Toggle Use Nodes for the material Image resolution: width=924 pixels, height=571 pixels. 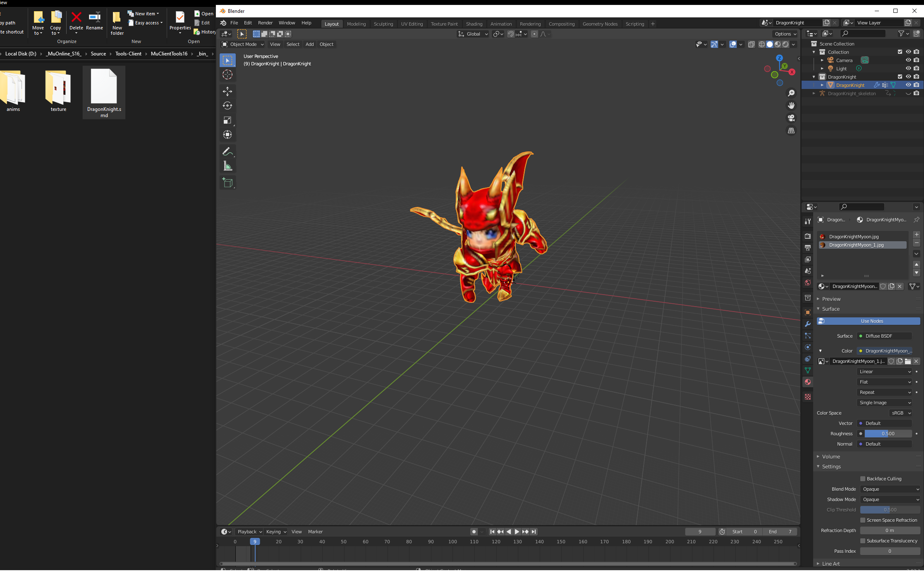click(x=869, y=321)
